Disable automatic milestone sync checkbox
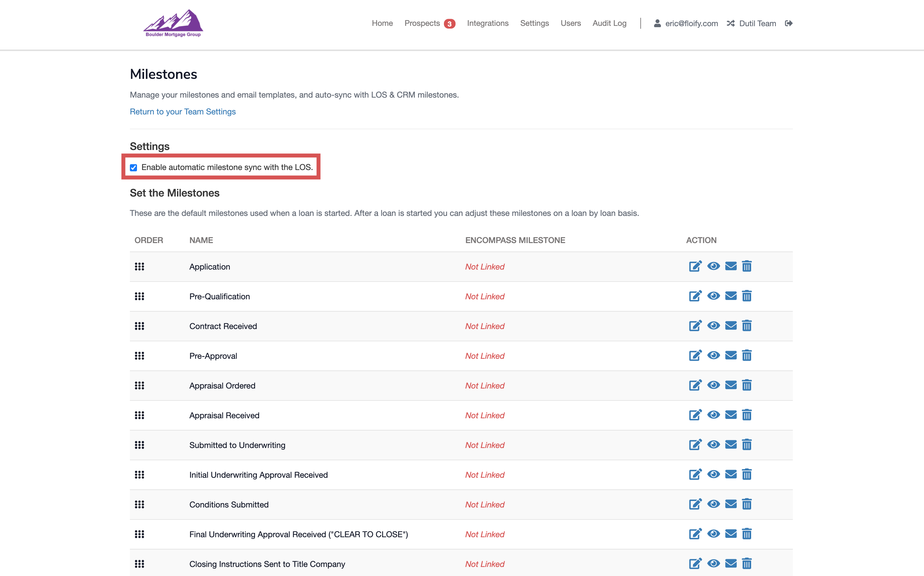 coord(134,168)
